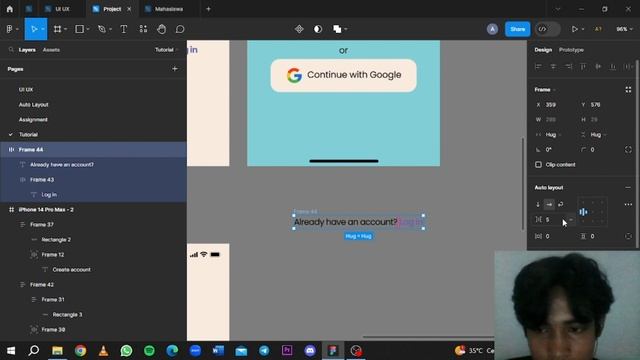Toggle individual padding icon
640x360 pixels.
628,236
